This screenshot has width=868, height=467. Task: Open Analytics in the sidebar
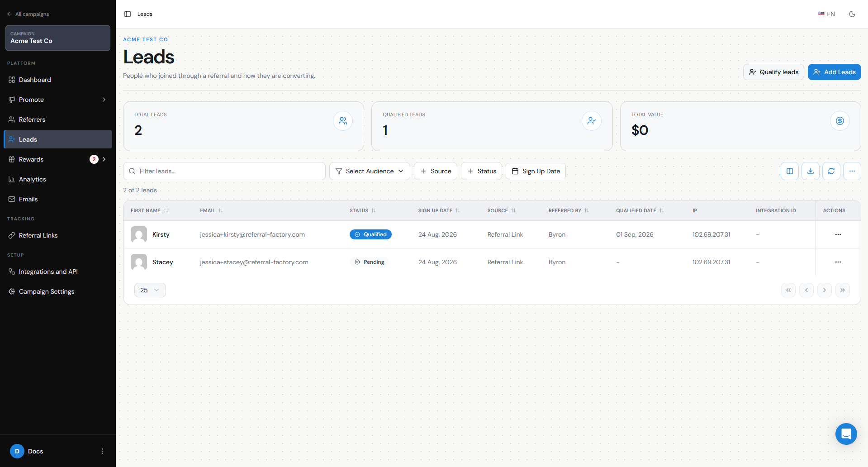58,179
